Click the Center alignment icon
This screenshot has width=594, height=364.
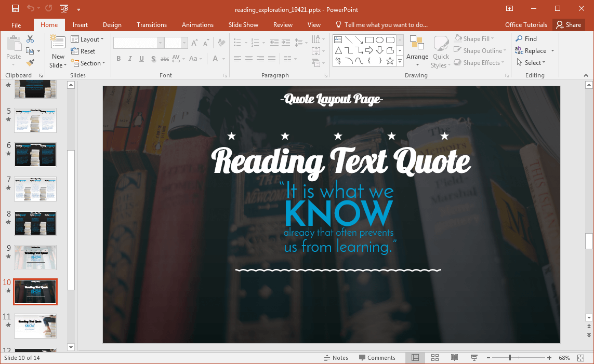248,59
